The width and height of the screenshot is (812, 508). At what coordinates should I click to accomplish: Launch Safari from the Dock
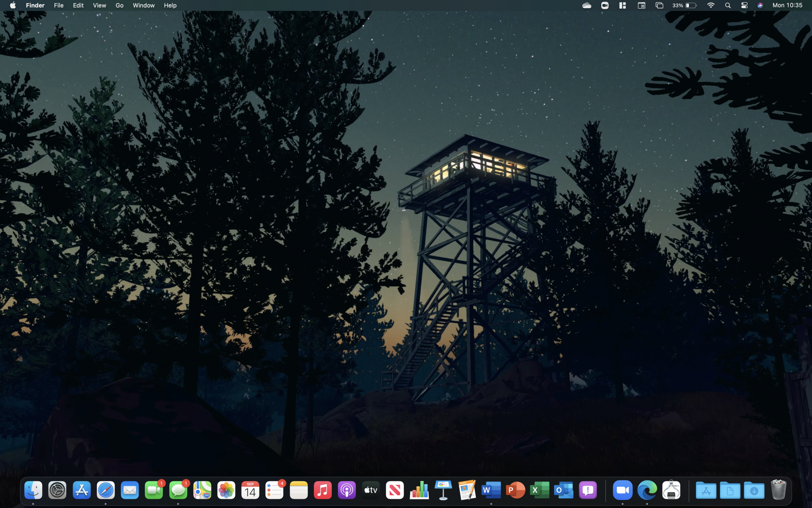click(x=106, y=490)
